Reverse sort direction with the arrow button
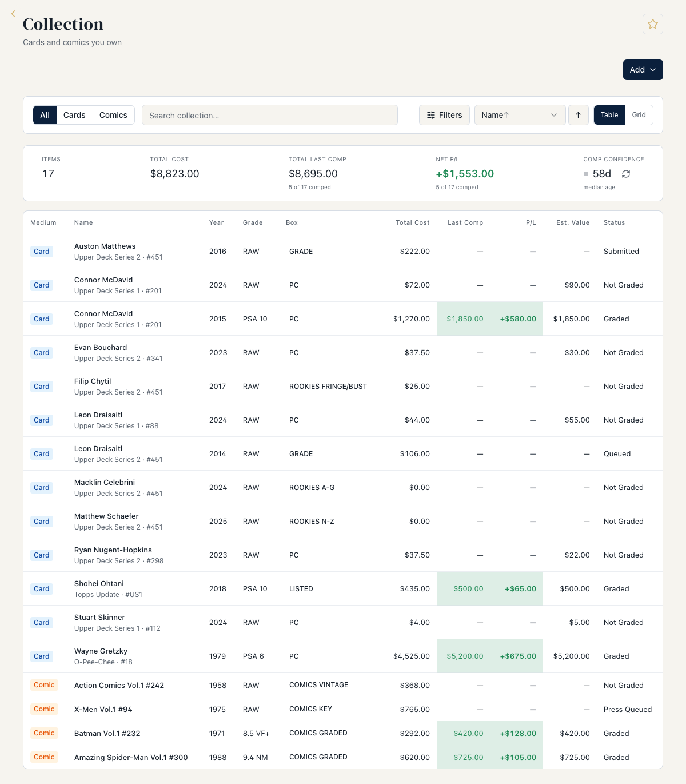The width and height of the screenshot is (686, 784). [579, 115]
